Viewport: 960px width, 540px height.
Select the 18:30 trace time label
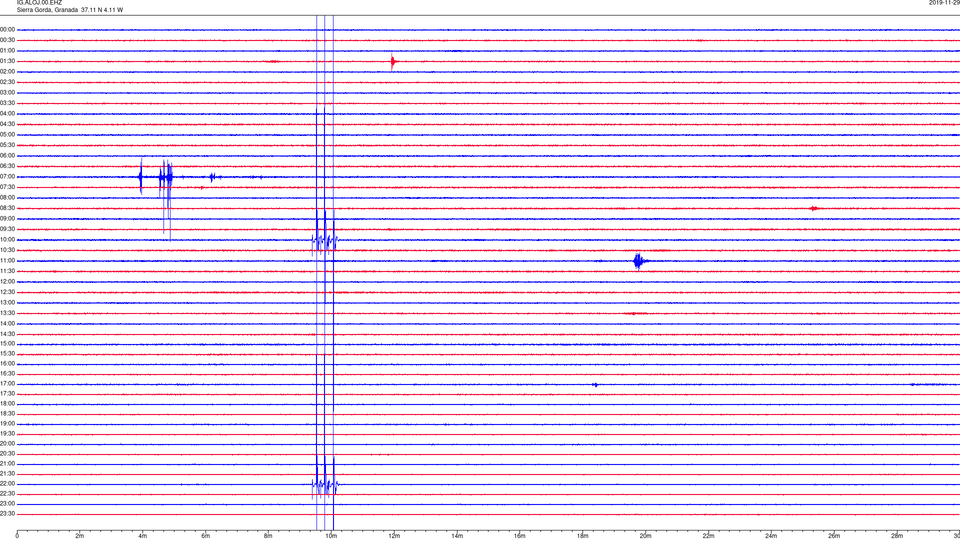point(7,413)
